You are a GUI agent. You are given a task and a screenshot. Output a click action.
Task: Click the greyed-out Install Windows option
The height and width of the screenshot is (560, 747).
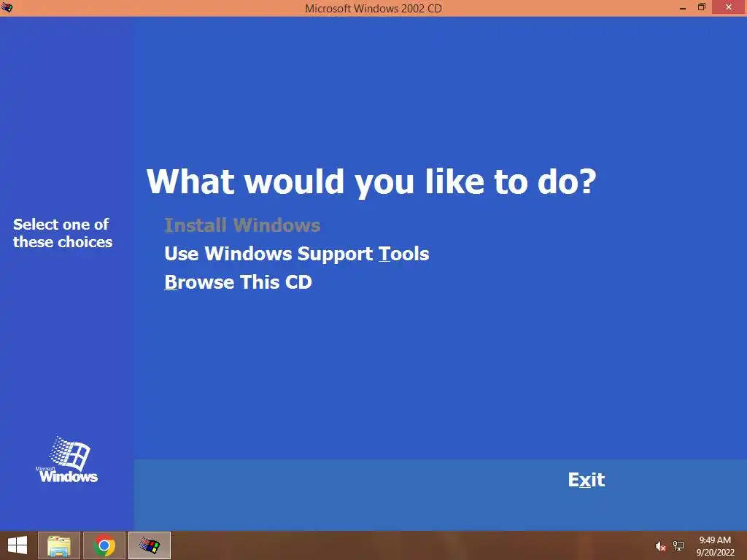pos(242,225)
